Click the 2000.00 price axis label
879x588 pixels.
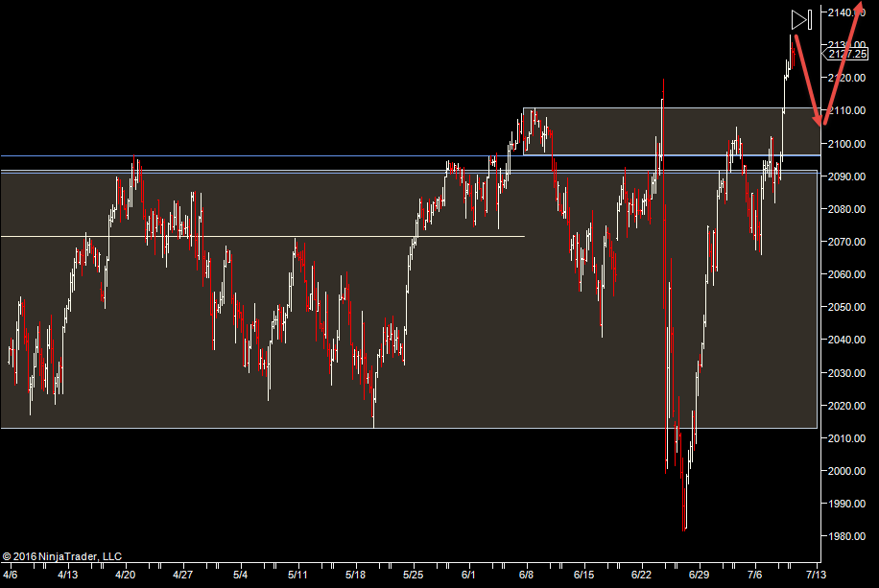848,471
